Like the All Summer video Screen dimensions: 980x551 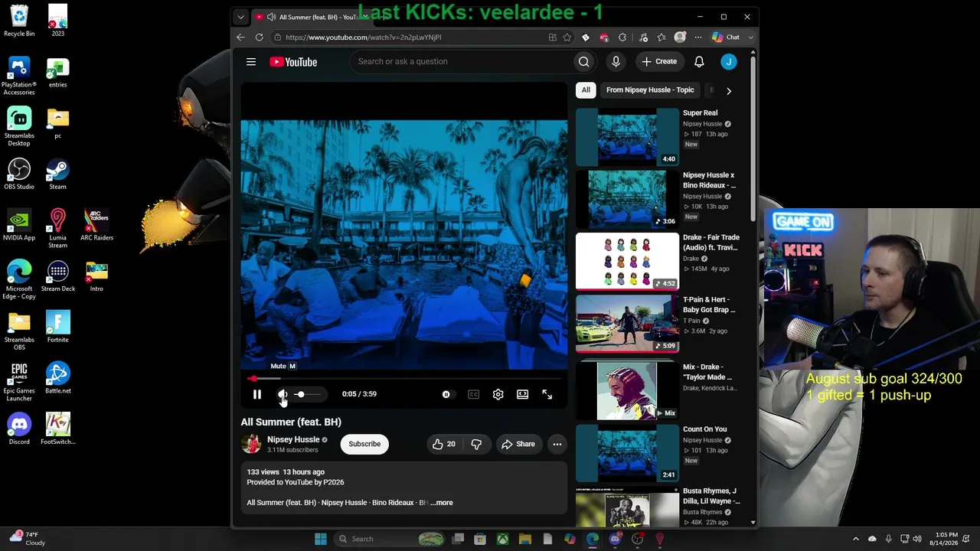coord(443,444)
